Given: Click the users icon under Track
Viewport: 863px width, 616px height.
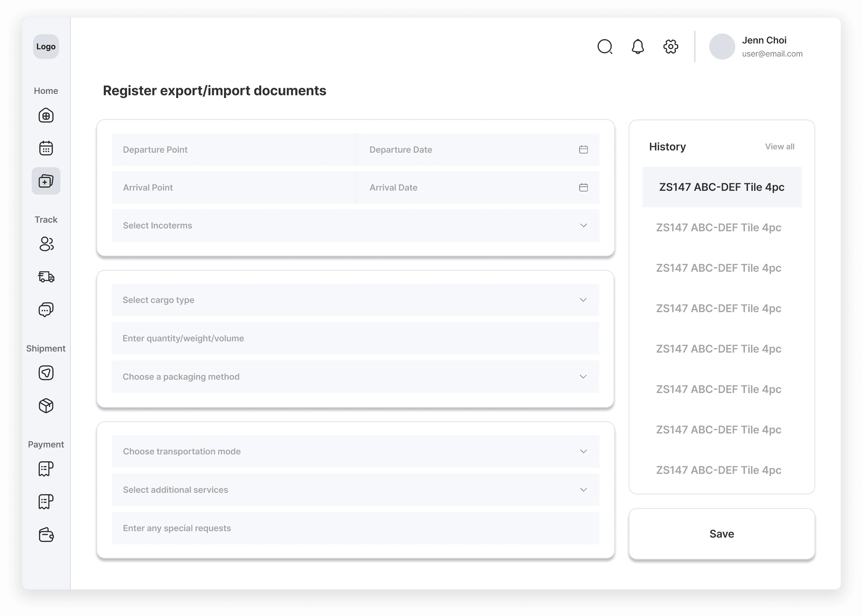Looking at the screenshot, I should click(x=46, y=244).
